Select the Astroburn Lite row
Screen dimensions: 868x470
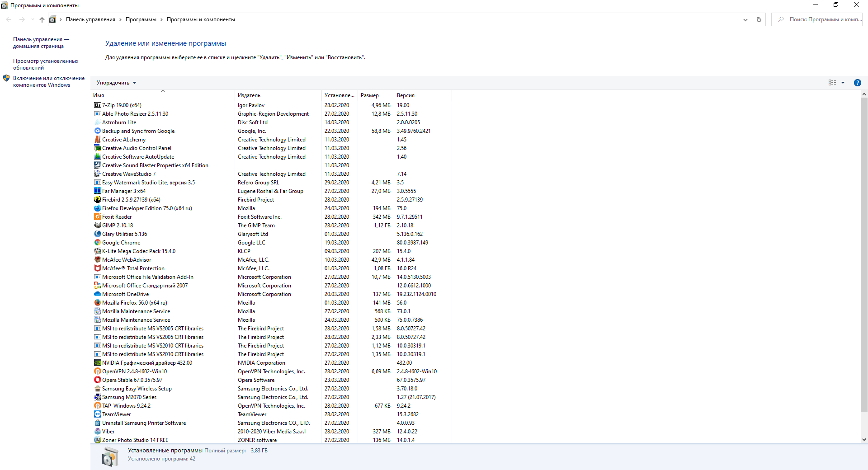point(271,122)
